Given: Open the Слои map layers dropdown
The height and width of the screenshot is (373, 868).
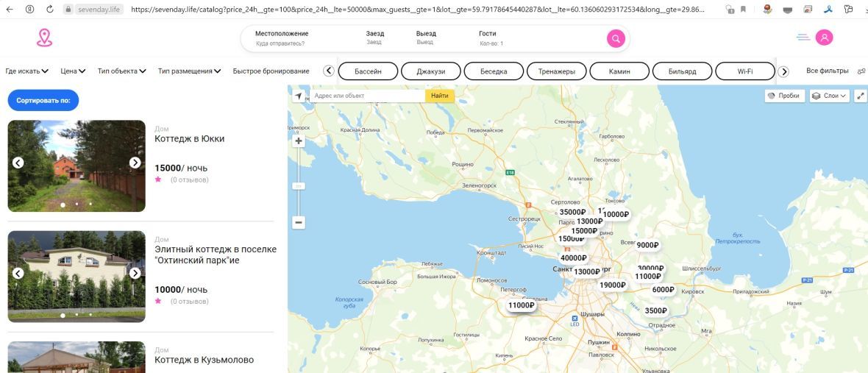Looking at the screenshot, I should [829, 96].
